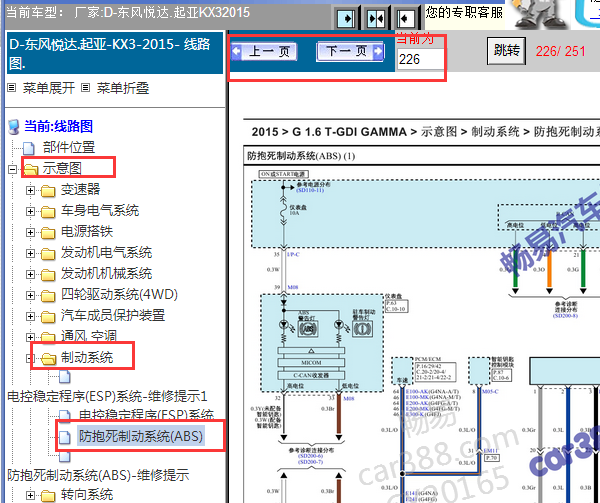Click the 发动机电气系统 folder icon

tap(48, 254)
